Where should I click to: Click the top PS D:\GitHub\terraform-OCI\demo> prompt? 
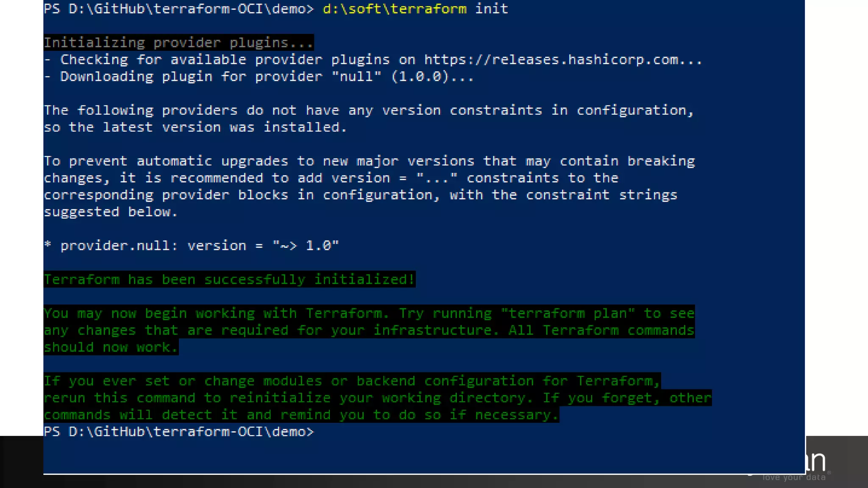pyautogui.click(x=179, y=9)
